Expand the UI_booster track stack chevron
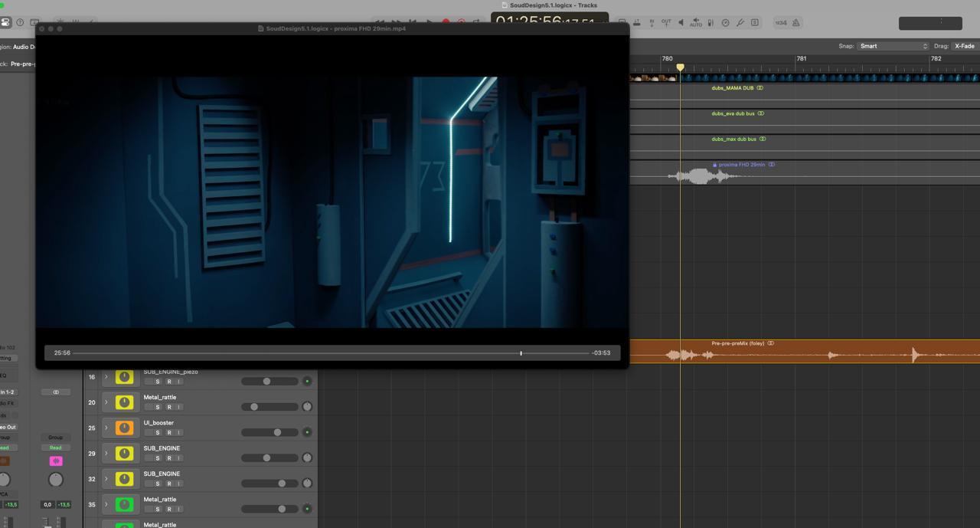The image size is (980, 528). click(106, 428)
